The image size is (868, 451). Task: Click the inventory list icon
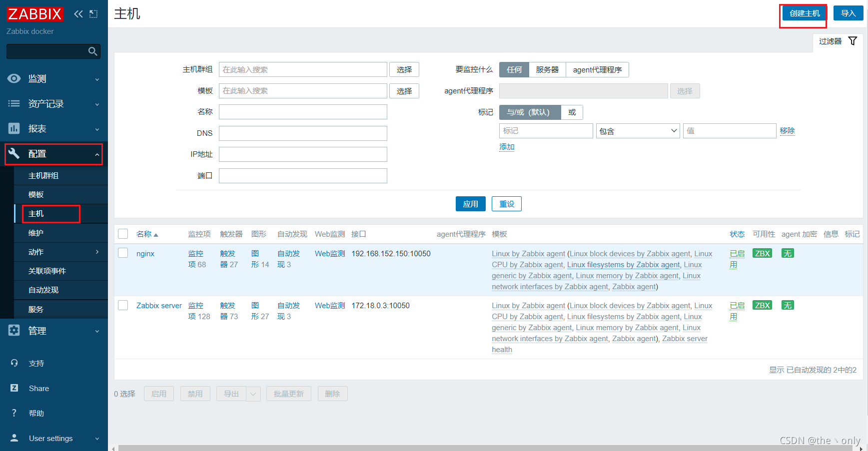click(14, 103)
